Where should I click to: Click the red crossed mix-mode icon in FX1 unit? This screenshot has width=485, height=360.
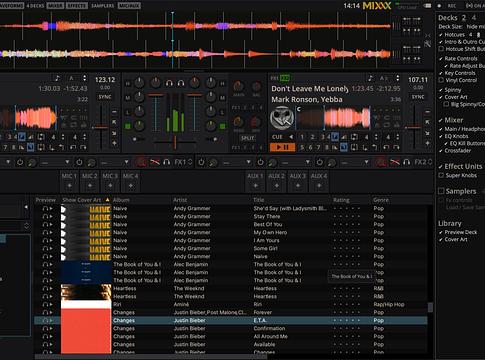(x=155, y=162)
